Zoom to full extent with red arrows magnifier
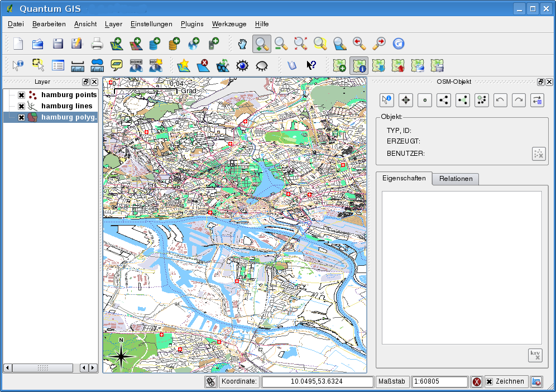Image resolution: width=556 pixels, height=392 pixels. pyautogui.click(x=301, y=44)
